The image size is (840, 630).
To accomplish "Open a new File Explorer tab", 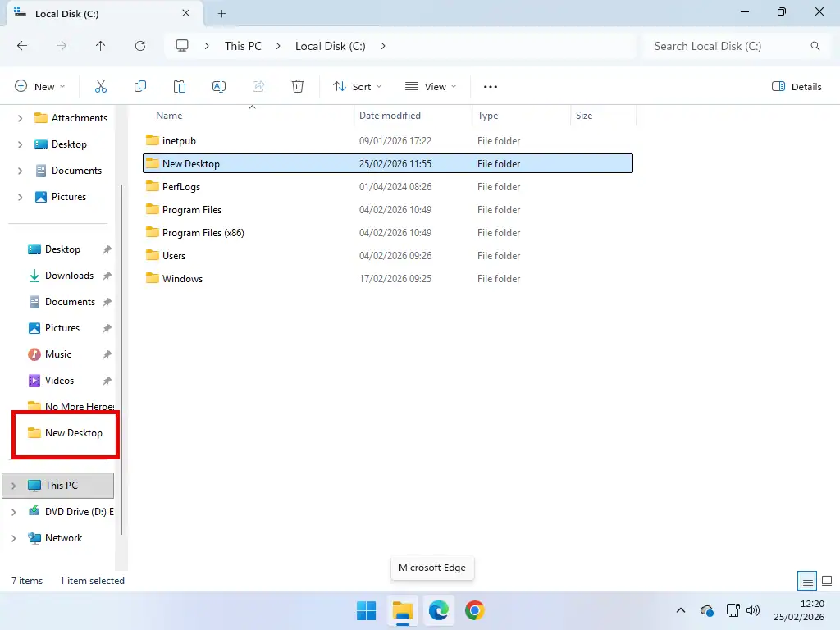I will point(221,13).
